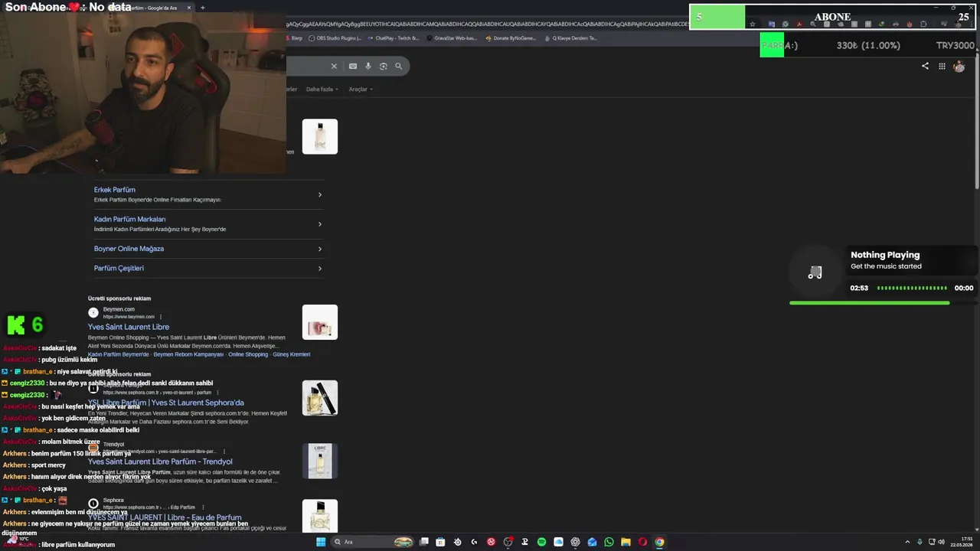The image size is (980, 551).
Task: Open File Explorer from the taskbar
Action: 626,542
